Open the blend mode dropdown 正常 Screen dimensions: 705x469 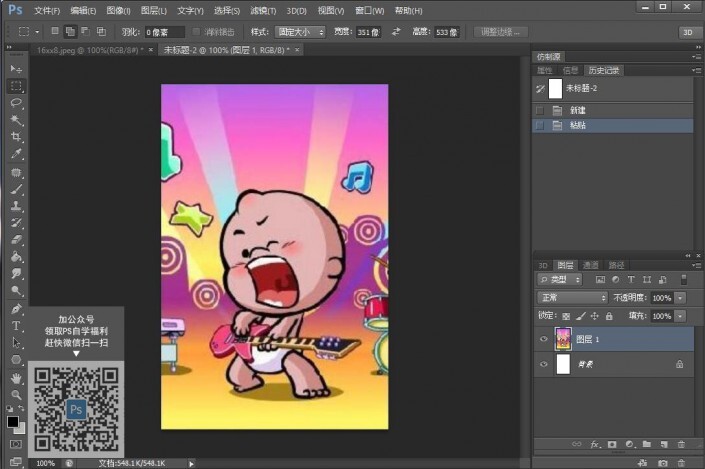(572, 298)
